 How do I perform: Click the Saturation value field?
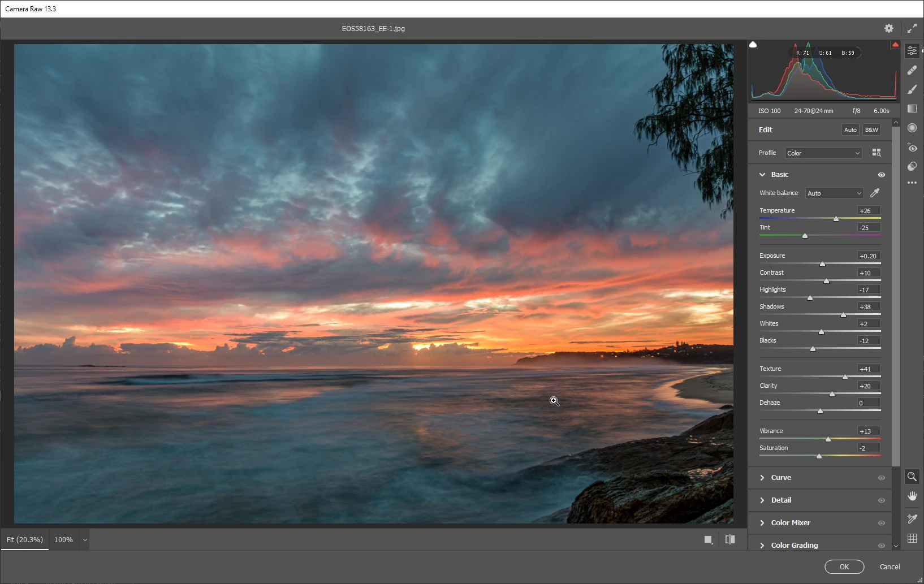[x=869, y=448]
